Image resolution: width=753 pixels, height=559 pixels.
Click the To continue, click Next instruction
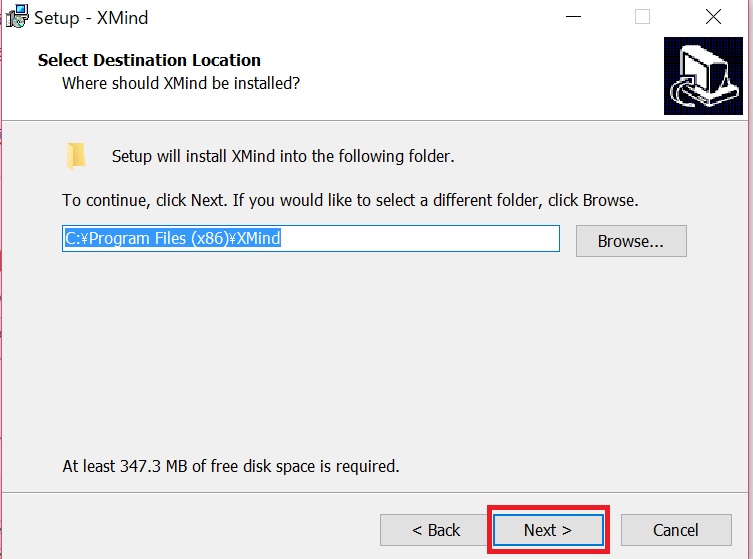point(350,200)
